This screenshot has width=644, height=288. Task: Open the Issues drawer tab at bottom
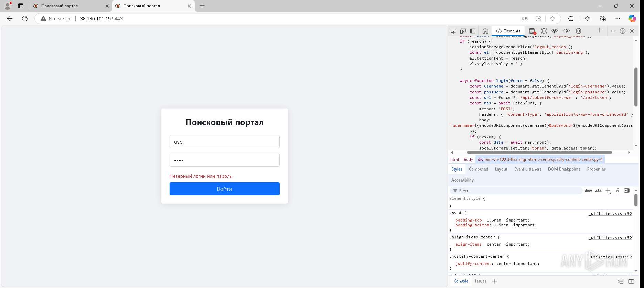(x=481, y=281)
